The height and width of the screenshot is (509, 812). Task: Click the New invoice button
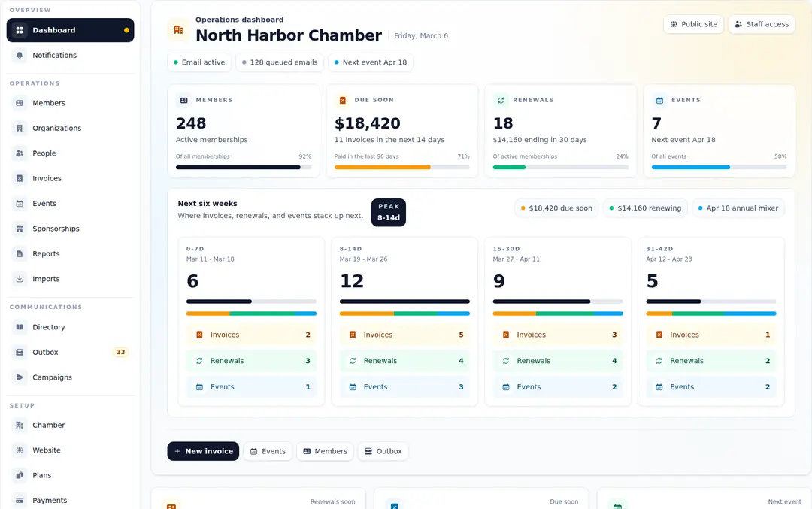(203, 451)
